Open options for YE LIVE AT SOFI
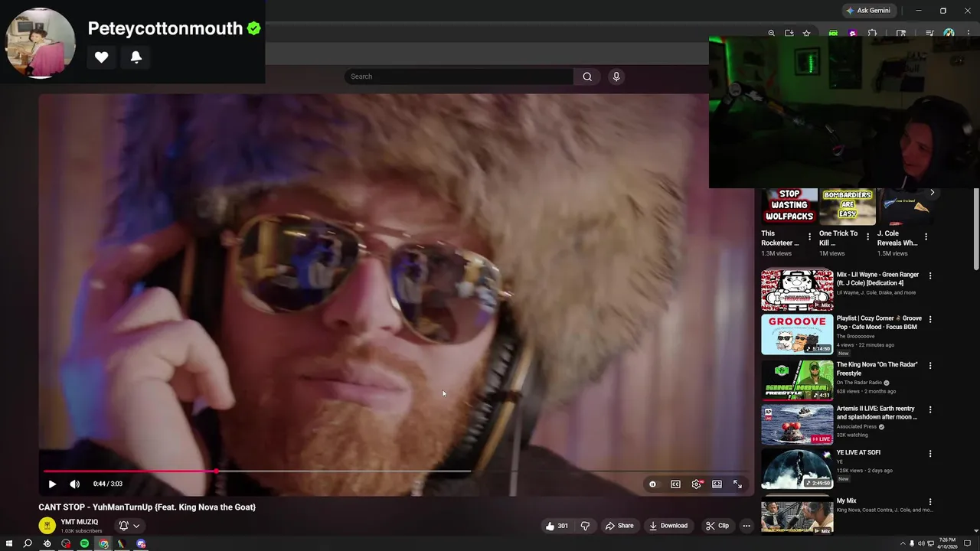Image resolution: width=980 pixels, height=551 pixels. (930, 453)
